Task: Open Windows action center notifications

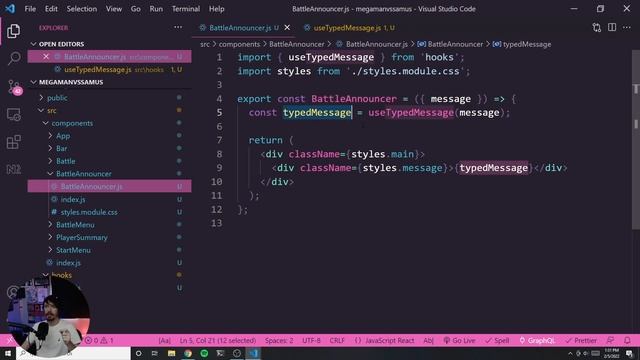Action: [629, 353]
